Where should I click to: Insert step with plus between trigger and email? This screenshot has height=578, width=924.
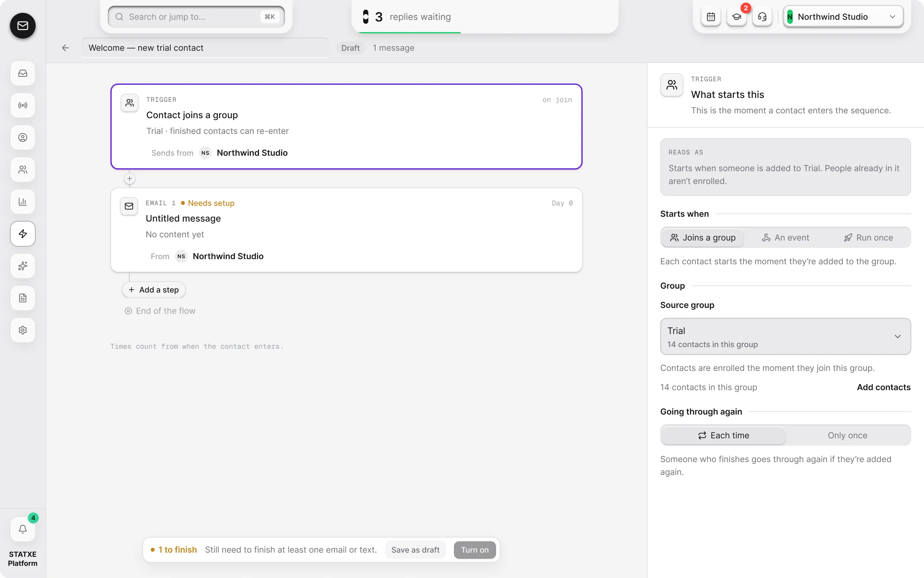[x=129, y=179]
